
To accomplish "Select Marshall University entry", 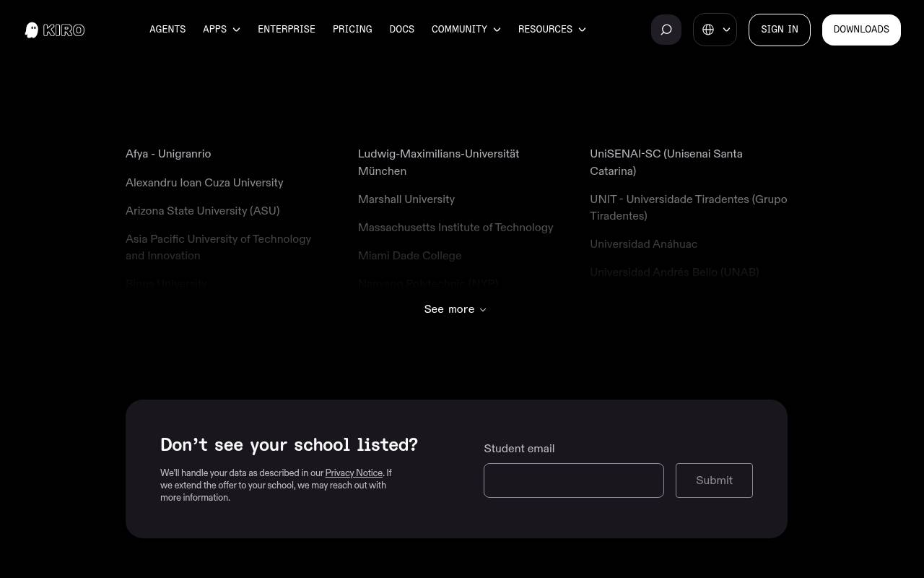I will point(406,199).
